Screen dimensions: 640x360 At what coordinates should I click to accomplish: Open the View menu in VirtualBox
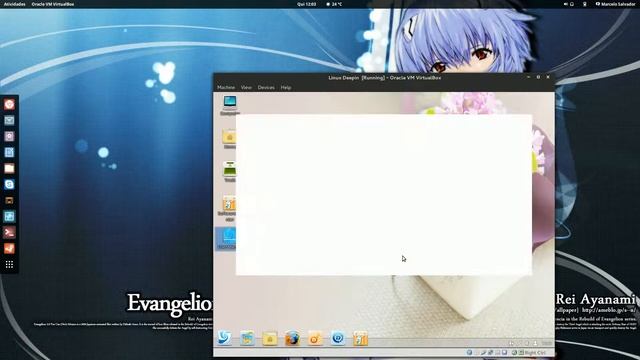(246, 87)
